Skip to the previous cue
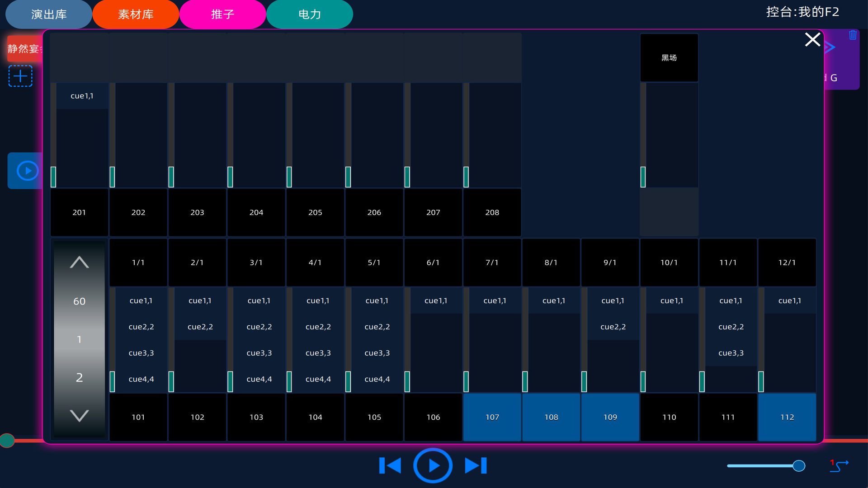The width and height of the screenshot is (868, 488). pos(390,465)
